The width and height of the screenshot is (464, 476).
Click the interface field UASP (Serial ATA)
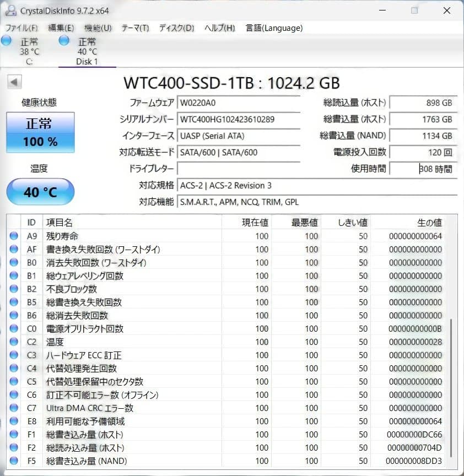pos(239,136)
